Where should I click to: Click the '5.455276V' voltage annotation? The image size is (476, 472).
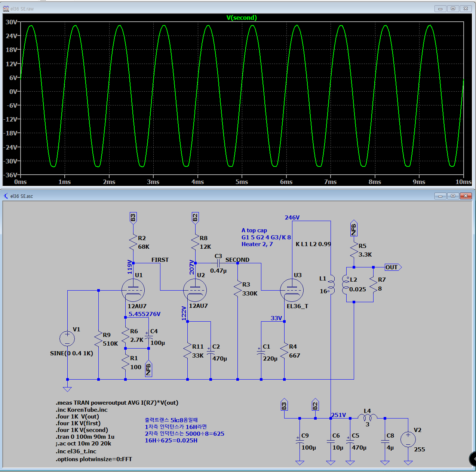tap(144, 314)
